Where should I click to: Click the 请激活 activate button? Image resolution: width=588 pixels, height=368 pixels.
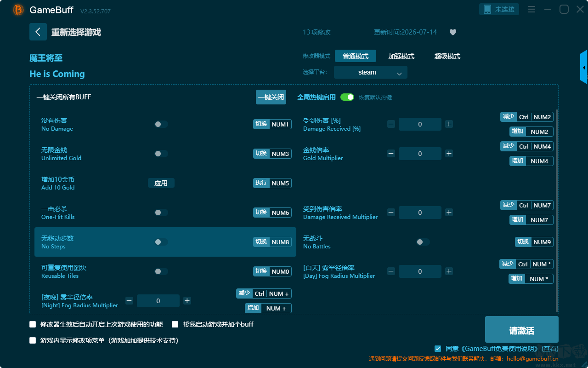click(522, 331)
